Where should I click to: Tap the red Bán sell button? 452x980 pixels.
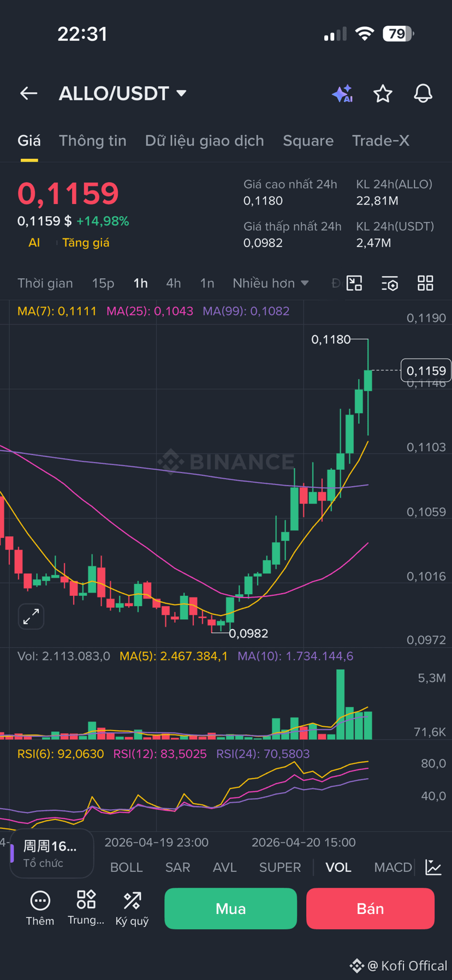click(370, 909)
